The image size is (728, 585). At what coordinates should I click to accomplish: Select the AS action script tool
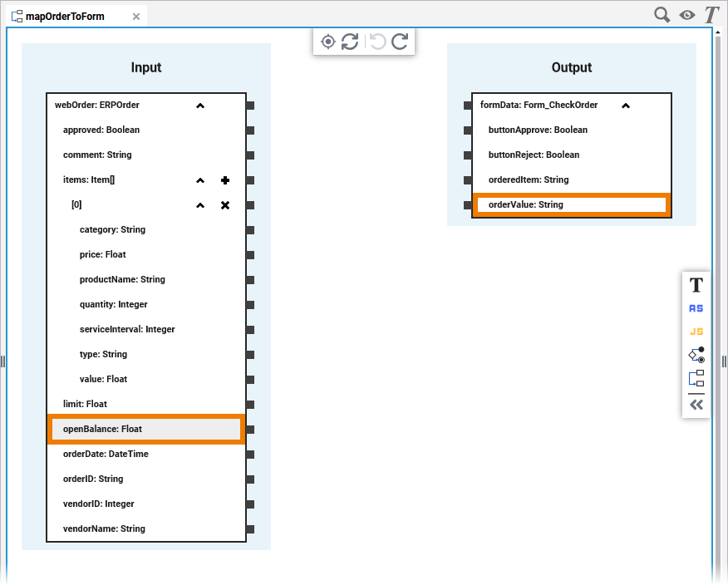click(x=696, y=308)
